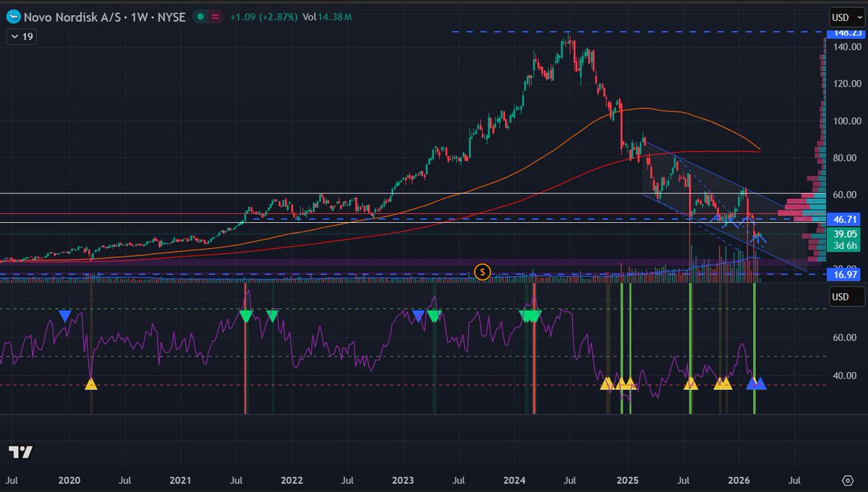Click the 2024 label on time axis

click(514, 479)
